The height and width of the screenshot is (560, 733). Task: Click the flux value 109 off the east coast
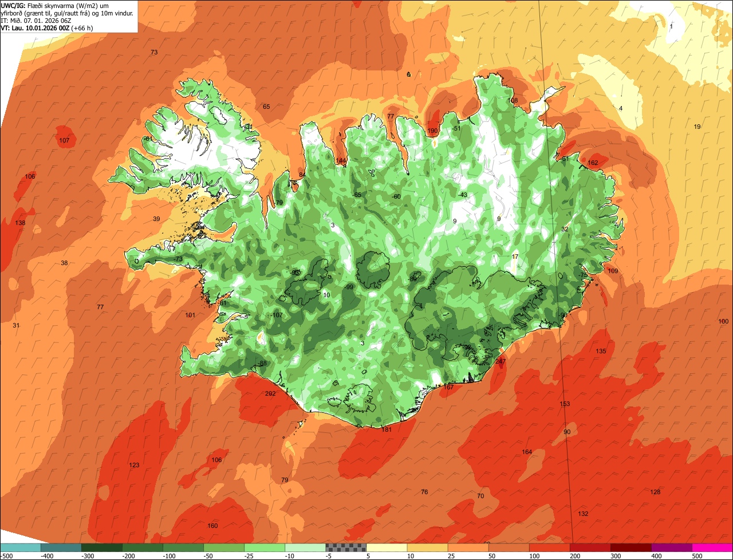pos(613,271)
